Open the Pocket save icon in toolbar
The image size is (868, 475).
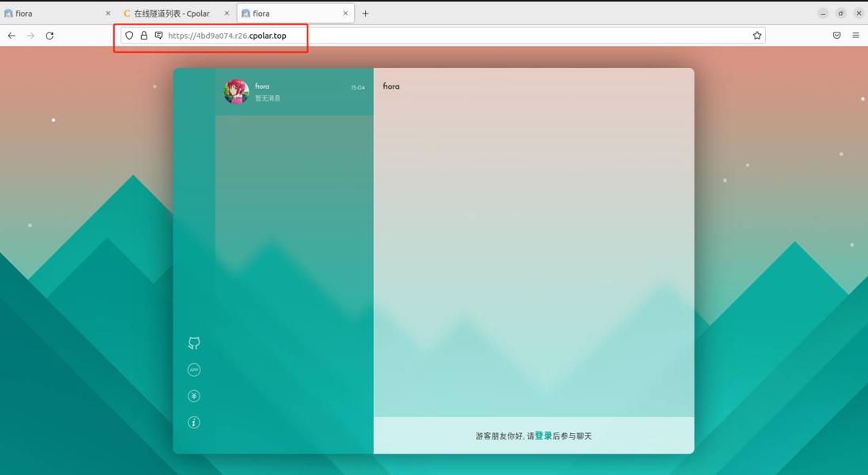[x=836, y=36]
